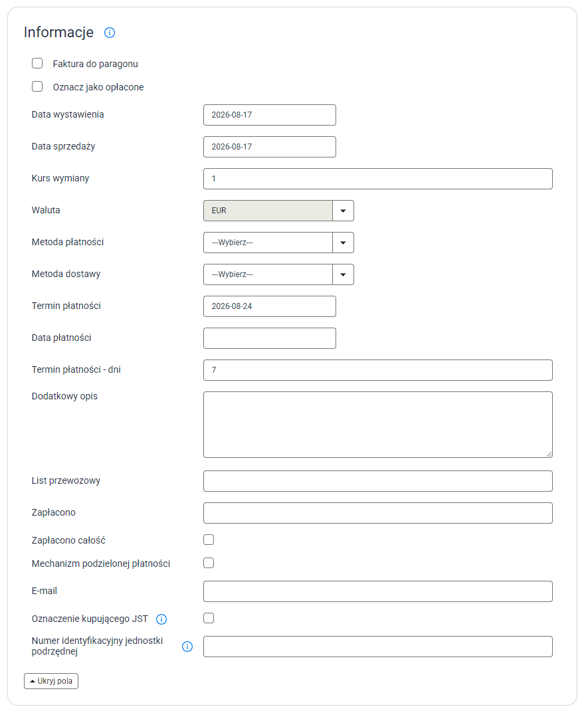Click the Dodatkowy opis text area
The width and height of the screenshot is (588, 715).
(x=378, y=425)
